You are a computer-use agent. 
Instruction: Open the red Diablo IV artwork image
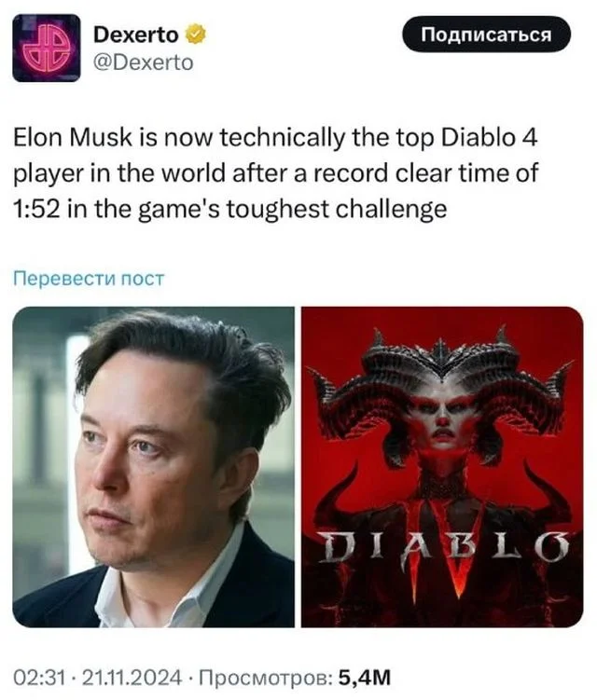442,467
